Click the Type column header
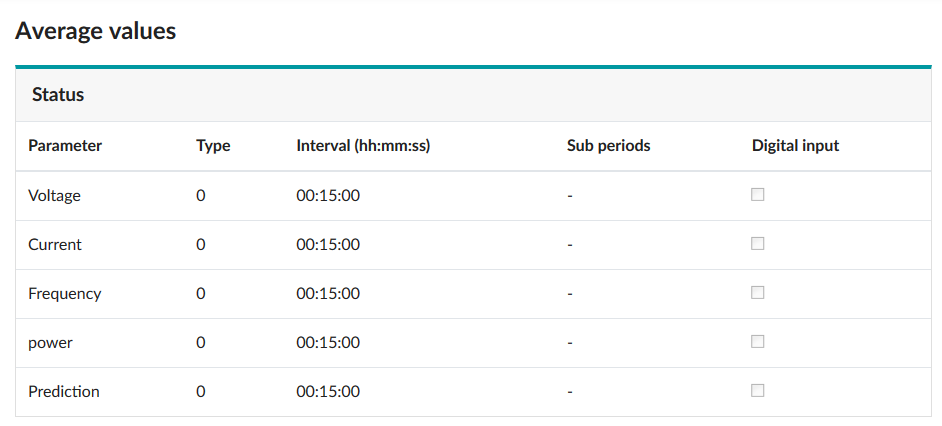Viewport: 942px width, 426px height. pyautogui.click(x=213, y=146)
